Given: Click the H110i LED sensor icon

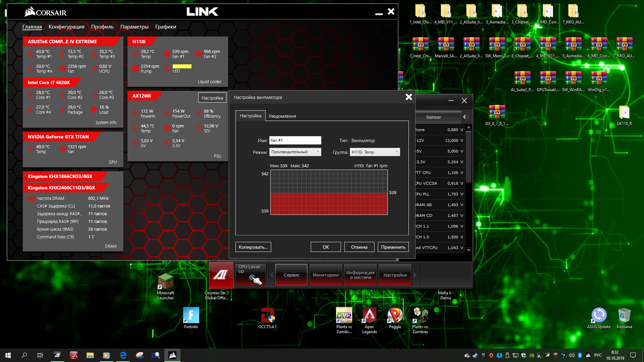Looking at the screenshot, I should point(167,68).
